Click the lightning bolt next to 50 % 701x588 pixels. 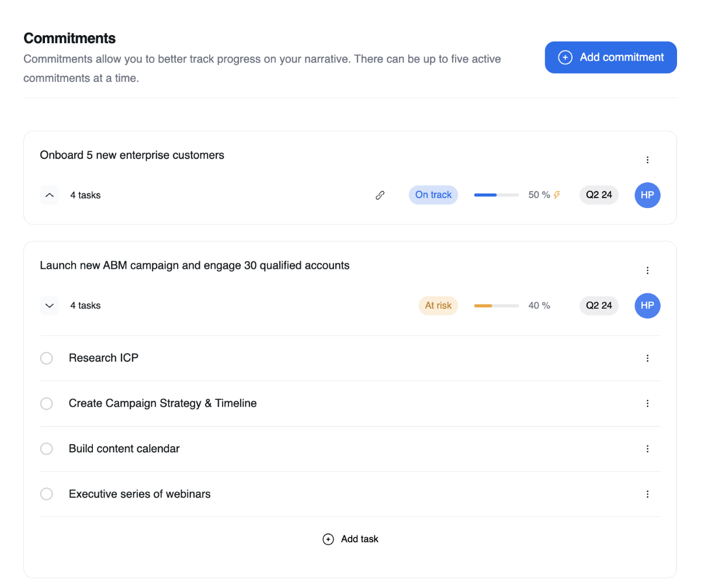coord(557,195)
